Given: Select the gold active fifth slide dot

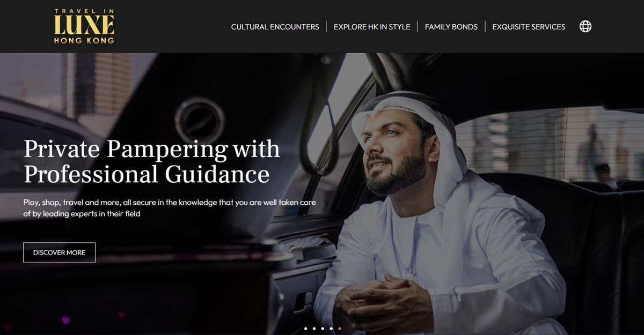Looking at the screenshot, I should [340, 329].
